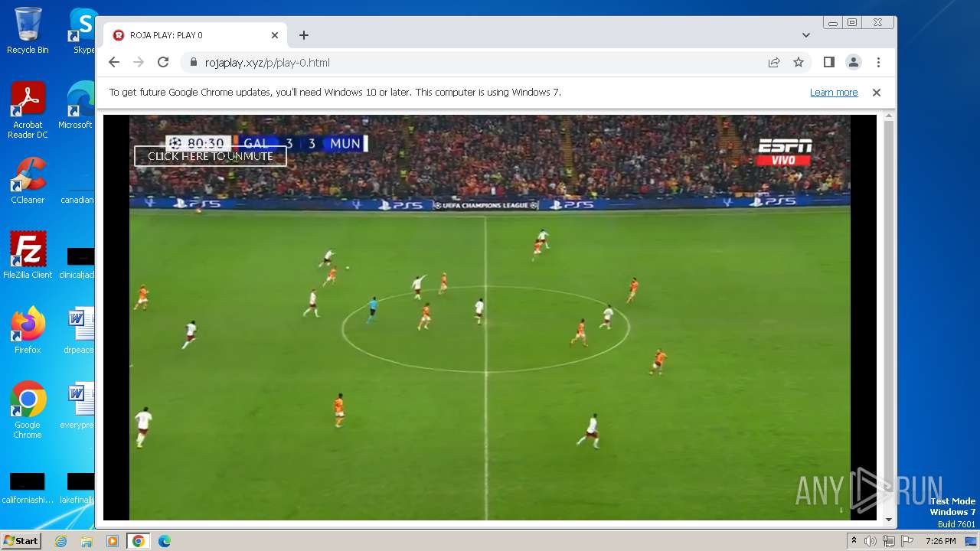Click the network tray icon
Screen dimensions: 980x551
tap(888, 541)
